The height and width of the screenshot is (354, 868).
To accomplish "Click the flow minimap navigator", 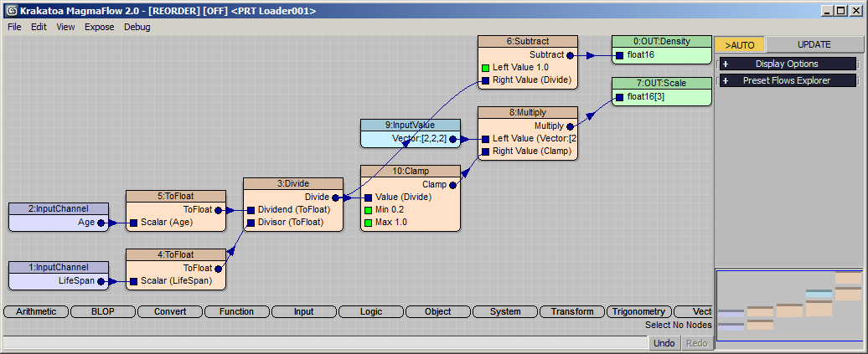I will pos(789,305).
